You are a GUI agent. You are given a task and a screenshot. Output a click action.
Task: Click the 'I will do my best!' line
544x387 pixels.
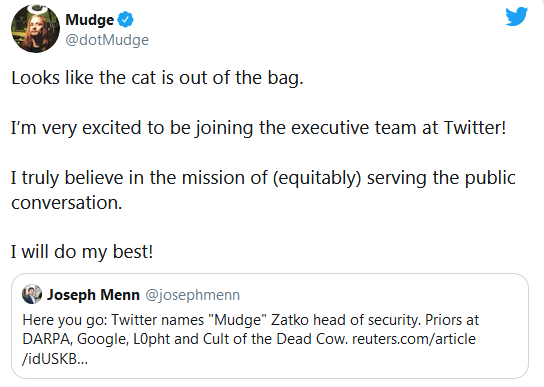pos(82,252)
